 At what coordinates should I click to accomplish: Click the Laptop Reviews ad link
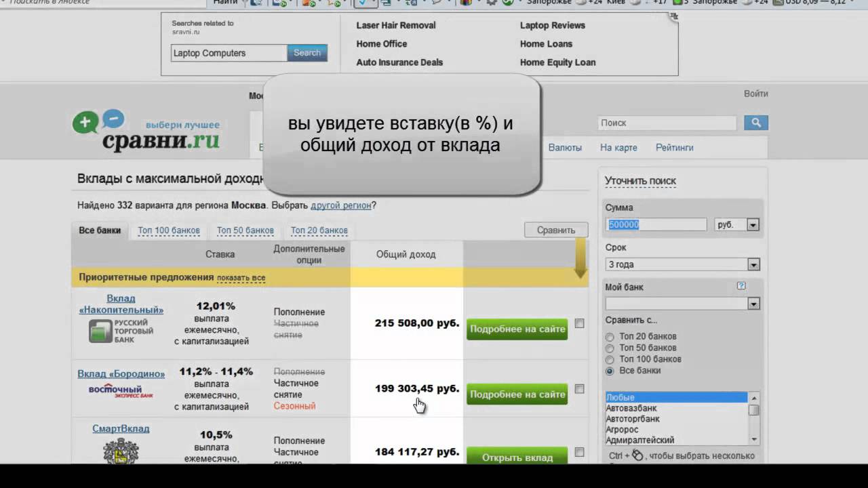point(553,25)
